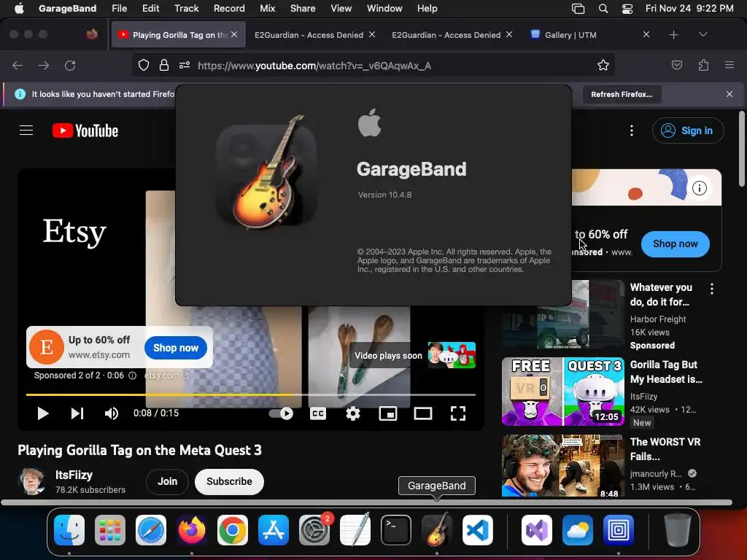The width and height of the screenshot is (747, 560).
Task: Open the Apple menu
Action: coord(19,8)
